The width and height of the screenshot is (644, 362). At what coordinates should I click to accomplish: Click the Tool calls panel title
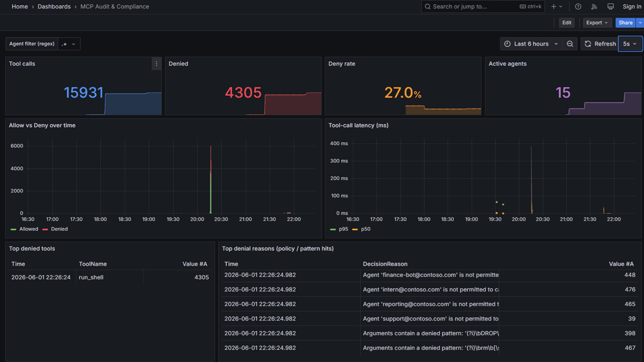coord(22,64)
